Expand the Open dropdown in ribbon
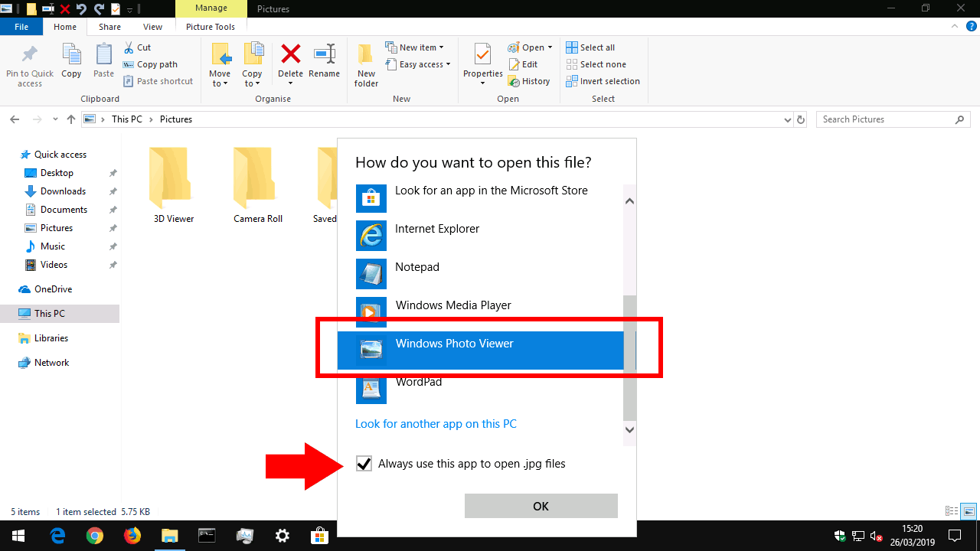980x551 pixels. click(x=550, y=48)
